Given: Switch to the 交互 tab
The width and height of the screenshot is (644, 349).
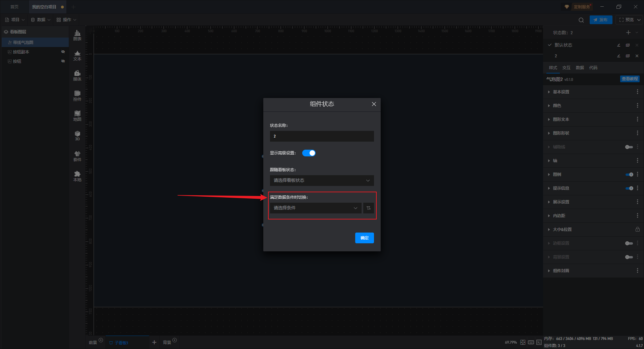Looking at the screenshot, I should pos(566,68).
